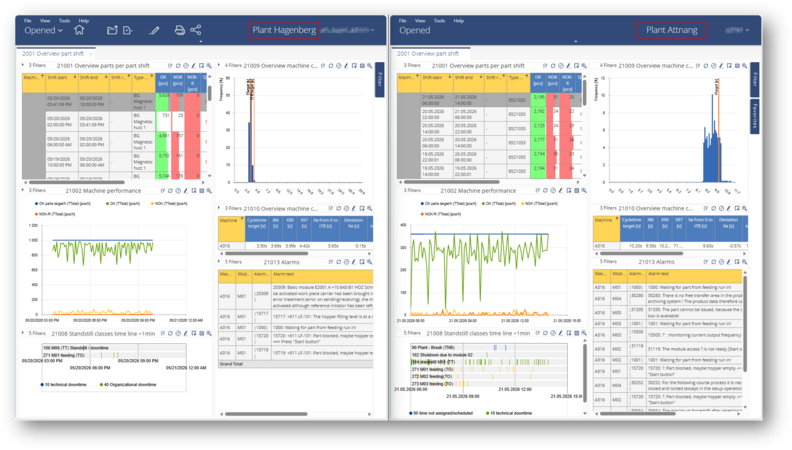Expand the 3 Filters arrow on Hagenberg 21001 panel
Viewport: 792px width, 450px height.
point(23,65)
